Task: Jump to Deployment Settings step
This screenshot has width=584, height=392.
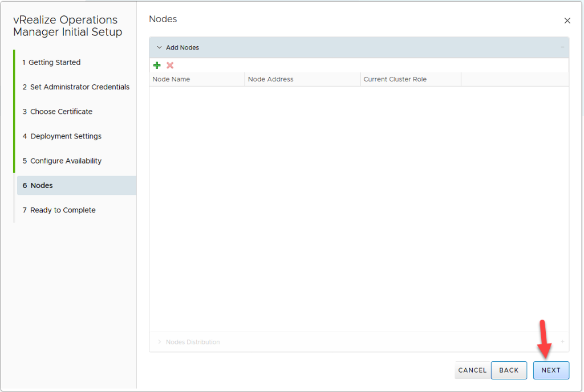Action: 66,136
